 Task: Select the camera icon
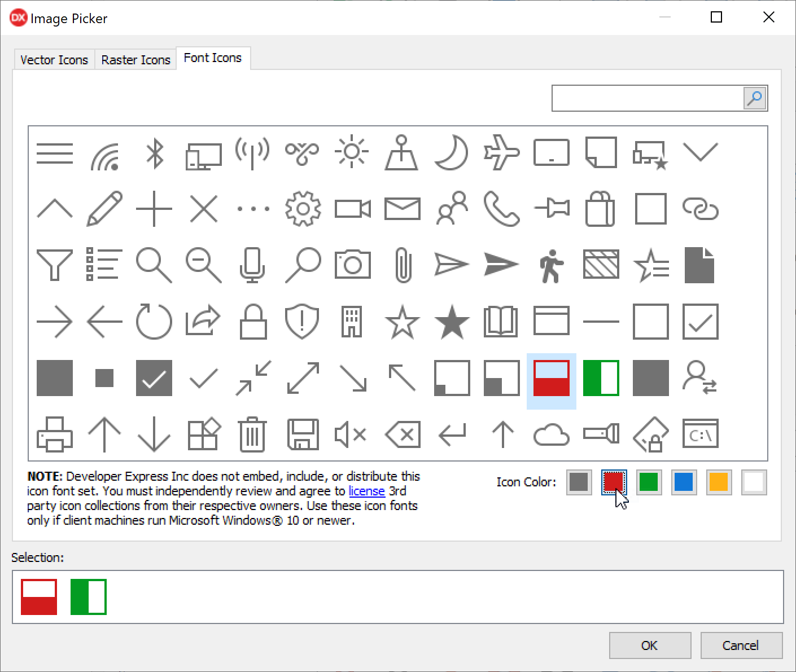352,265
